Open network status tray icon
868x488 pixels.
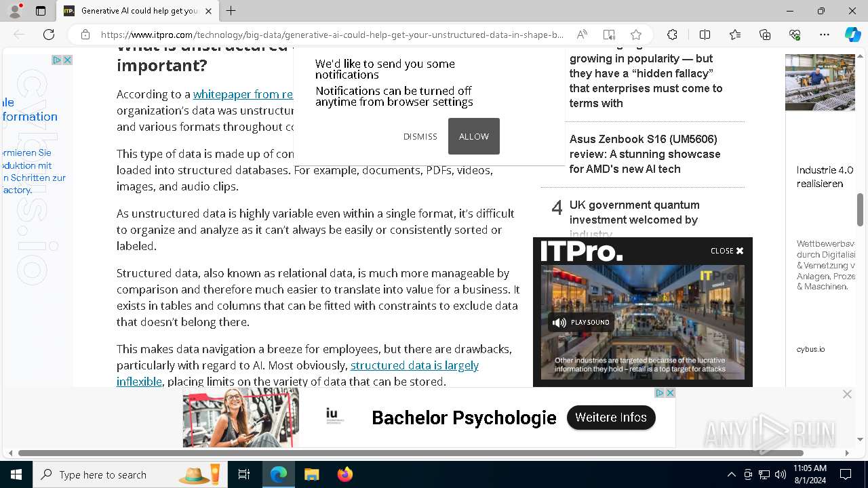tap(764, 474)
